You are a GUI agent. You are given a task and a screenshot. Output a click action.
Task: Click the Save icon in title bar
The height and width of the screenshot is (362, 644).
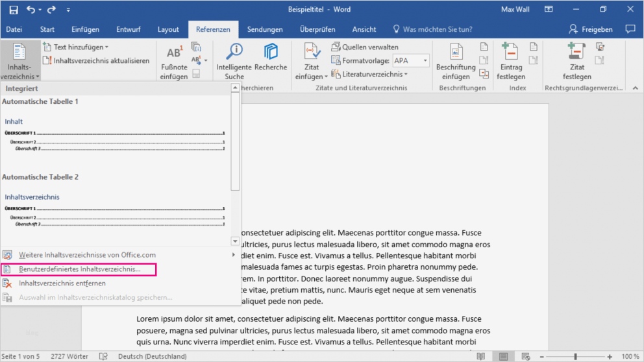click(14, 10)
